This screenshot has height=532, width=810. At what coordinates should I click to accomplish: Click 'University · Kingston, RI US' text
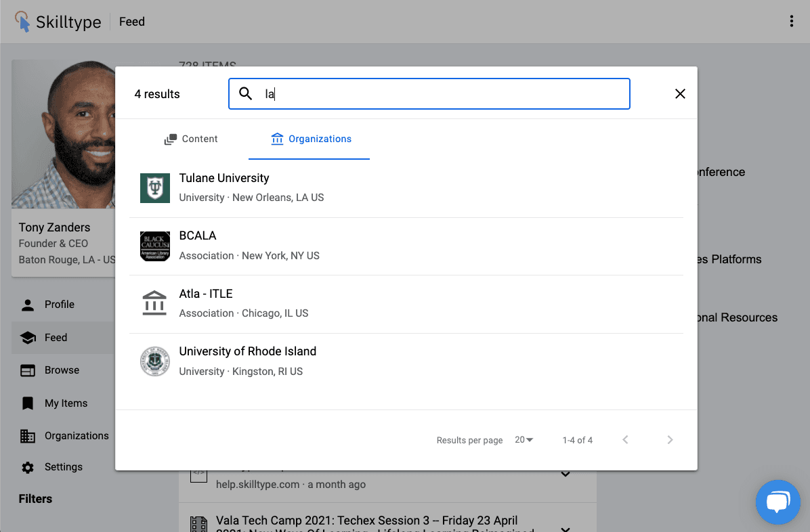click(x=241, y=372)
